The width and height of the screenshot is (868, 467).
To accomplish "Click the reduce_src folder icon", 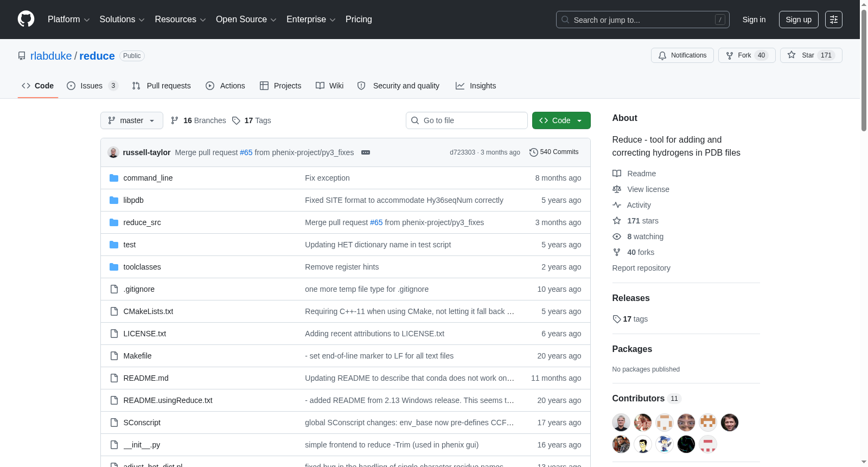I will point(114,222).
